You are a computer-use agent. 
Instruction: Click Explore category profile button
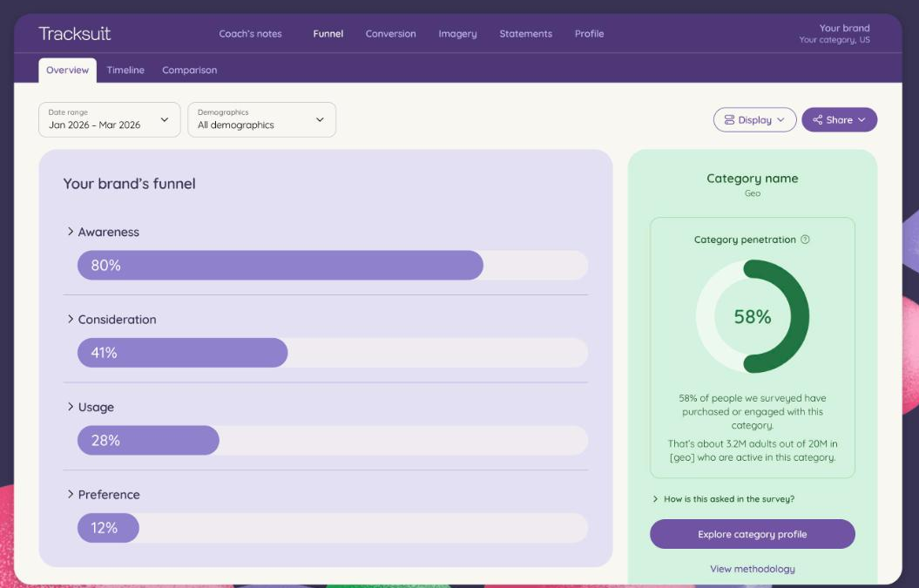(x=752, y=534)
